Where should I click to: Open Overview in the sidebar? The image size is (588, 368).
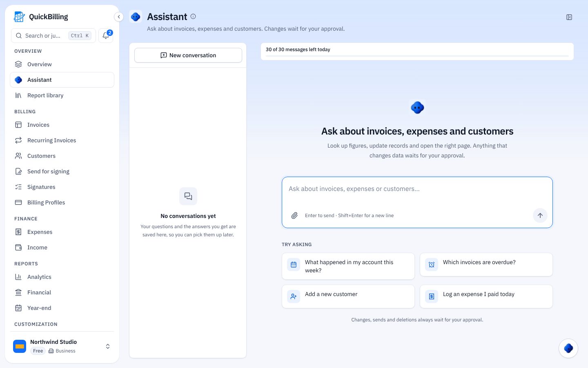(x=62, y=64)
